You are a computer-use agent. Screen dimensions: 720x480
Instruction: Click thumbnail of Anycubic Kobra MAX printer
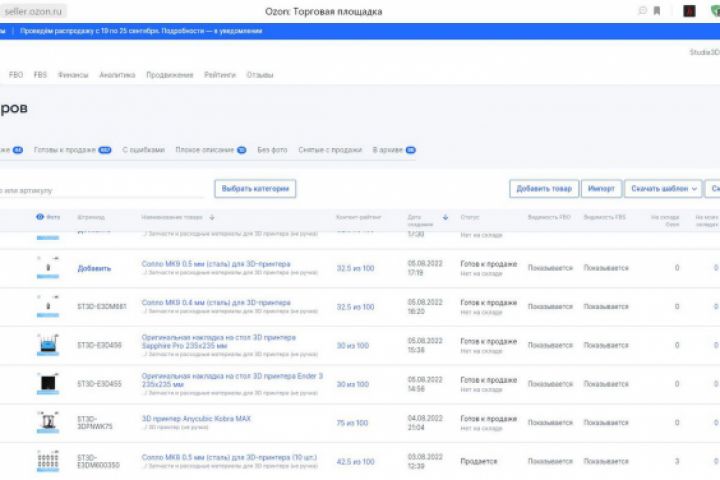48,422
